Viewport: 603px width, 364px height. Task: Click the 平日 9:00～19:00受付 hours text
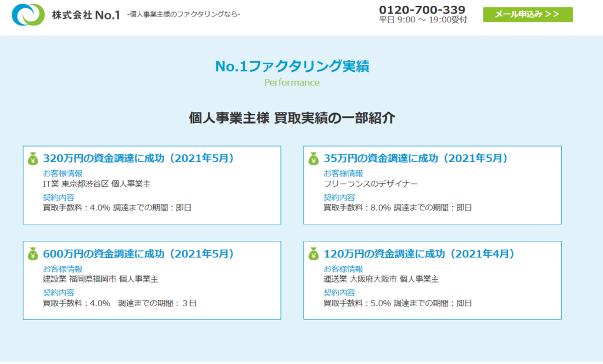coord(423,20)
